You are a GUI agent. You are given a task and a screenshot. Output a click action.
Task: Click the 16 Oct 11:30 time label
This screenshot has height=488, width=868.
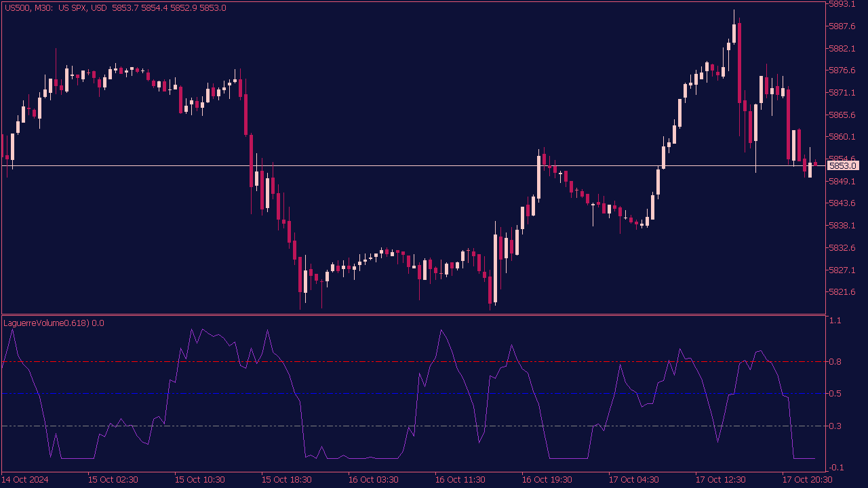460,480
